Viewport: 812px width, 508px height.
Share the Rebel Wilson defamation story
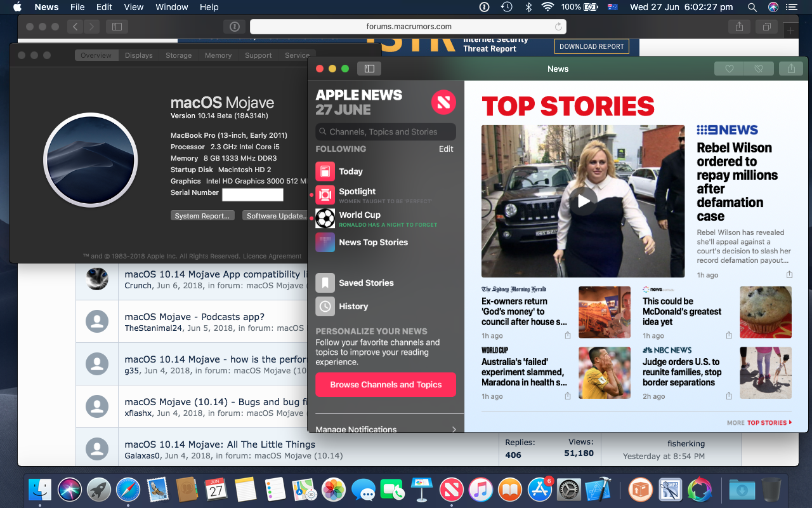tap(789, 275)
